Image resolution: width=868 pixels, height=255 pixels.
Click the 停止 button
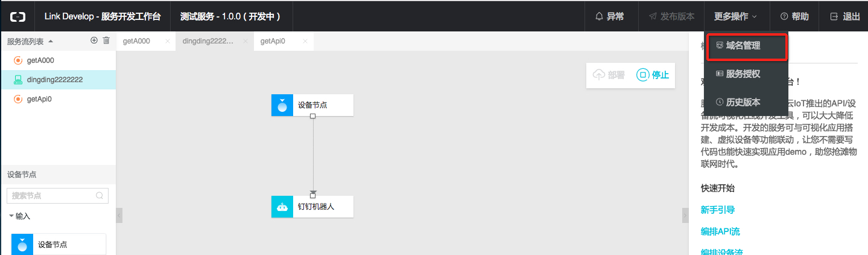coord(653,75)
